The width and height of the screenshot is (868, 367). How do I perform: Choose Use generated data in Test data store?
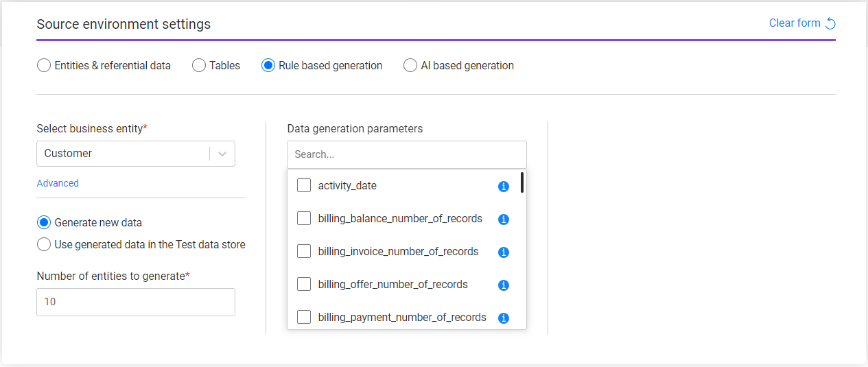(x=44, y=245)
